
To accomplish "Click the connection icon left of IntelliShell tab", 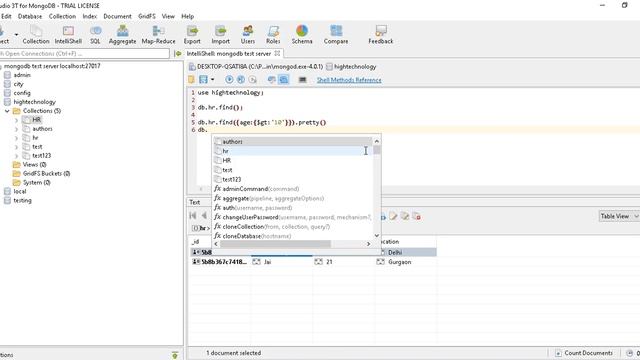I will coord(178,54).
